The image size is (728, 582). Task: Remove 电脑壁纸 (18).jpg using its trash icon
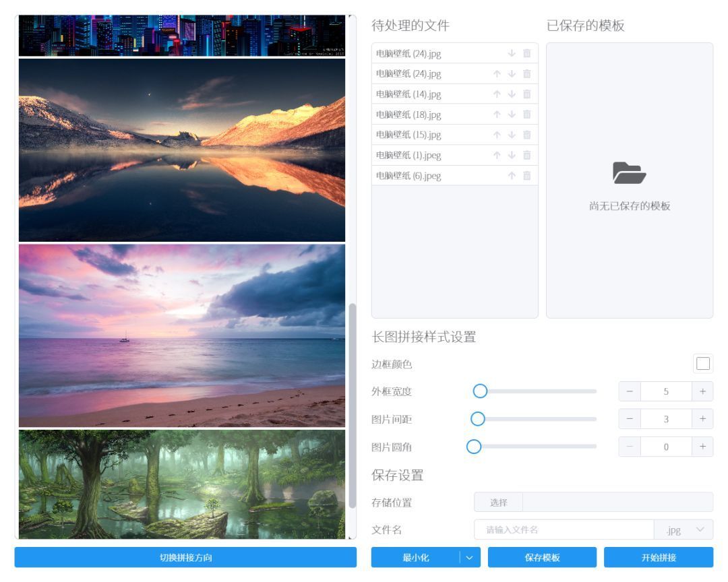tap(526, 114)
